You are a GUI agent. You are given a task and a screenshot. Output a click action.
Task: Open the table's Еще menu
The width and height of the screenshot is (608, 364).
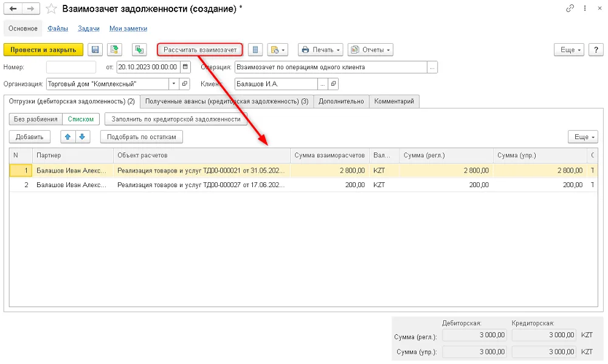tap(583, 137)
